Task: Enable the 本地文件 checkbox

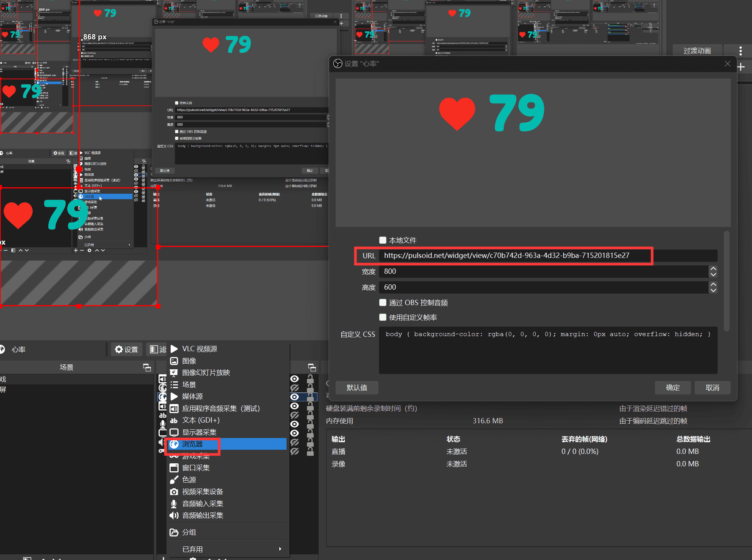Action: click(383, 240)
